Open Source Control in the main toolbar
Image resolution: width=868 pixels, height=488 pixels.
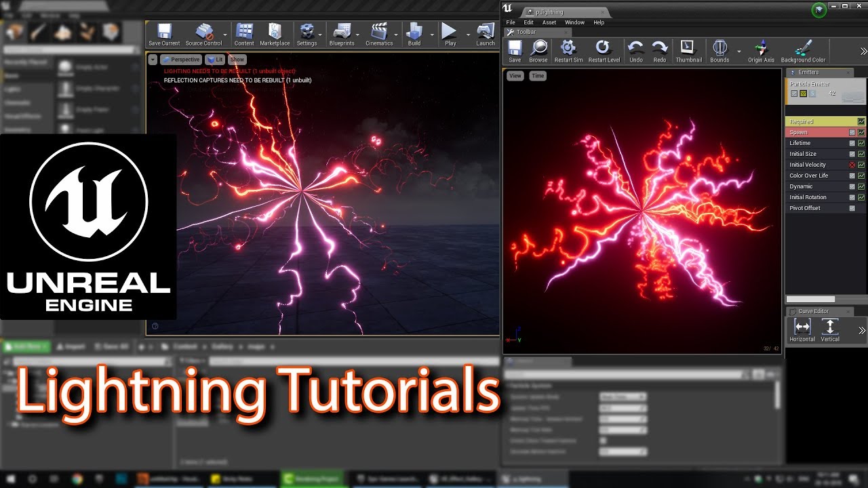click(203, 35)
